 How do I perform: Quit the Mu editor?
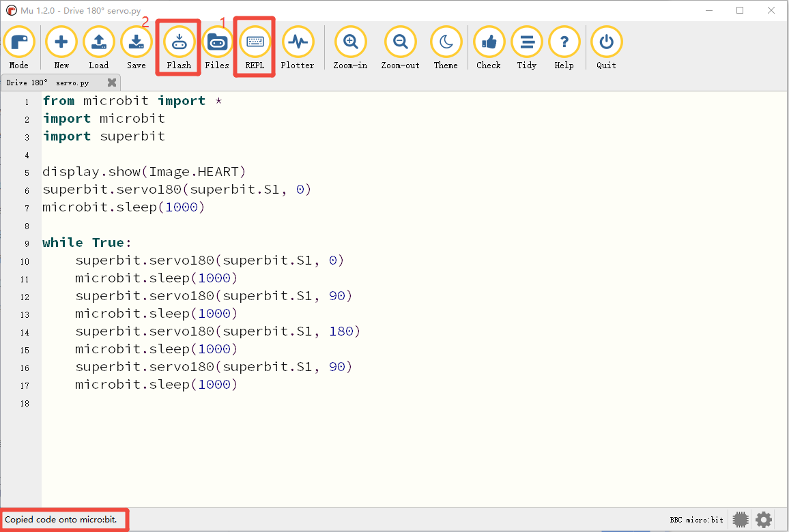(x=606, y=48)
